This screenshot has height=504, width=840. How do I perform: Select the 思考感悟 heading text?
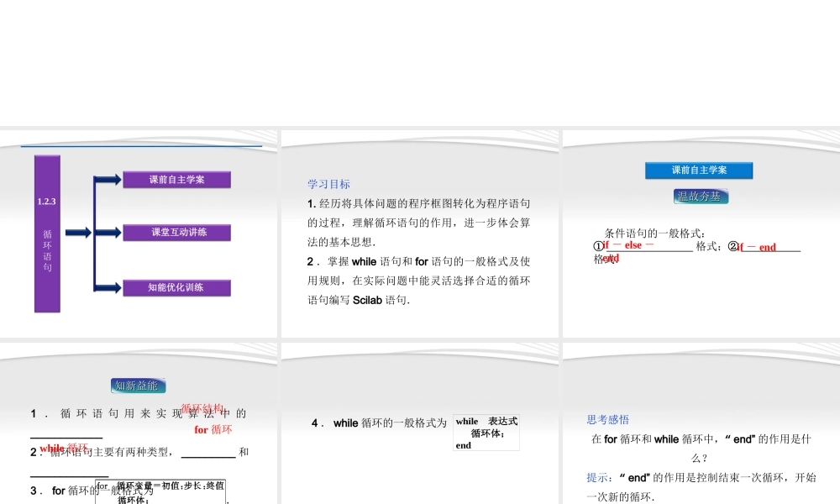(607, 420)
